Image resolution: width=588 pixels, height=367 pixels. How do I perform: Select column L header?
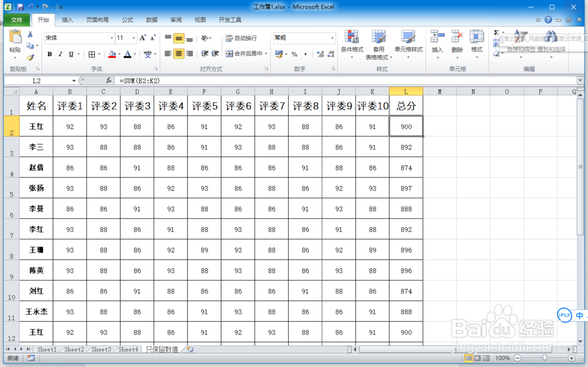coord(406,92)
